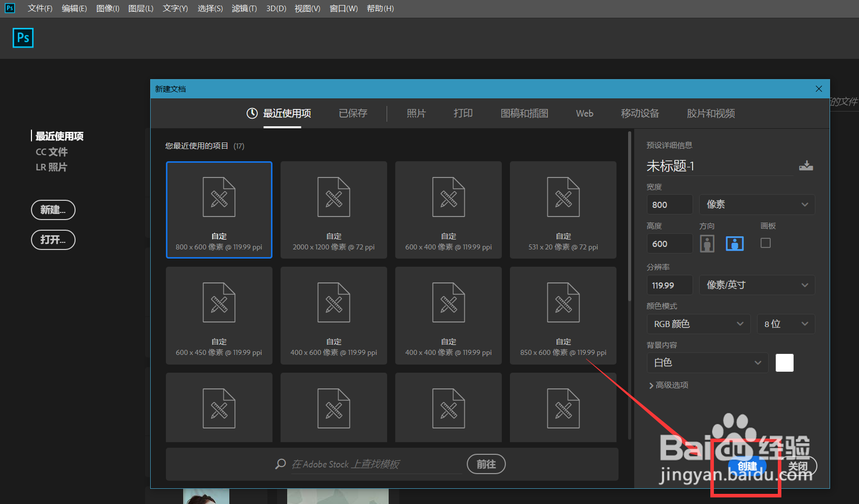Click the Ps icon in the title bar
This screenshot has height=504, width=859.
click(x=10, y=8)
